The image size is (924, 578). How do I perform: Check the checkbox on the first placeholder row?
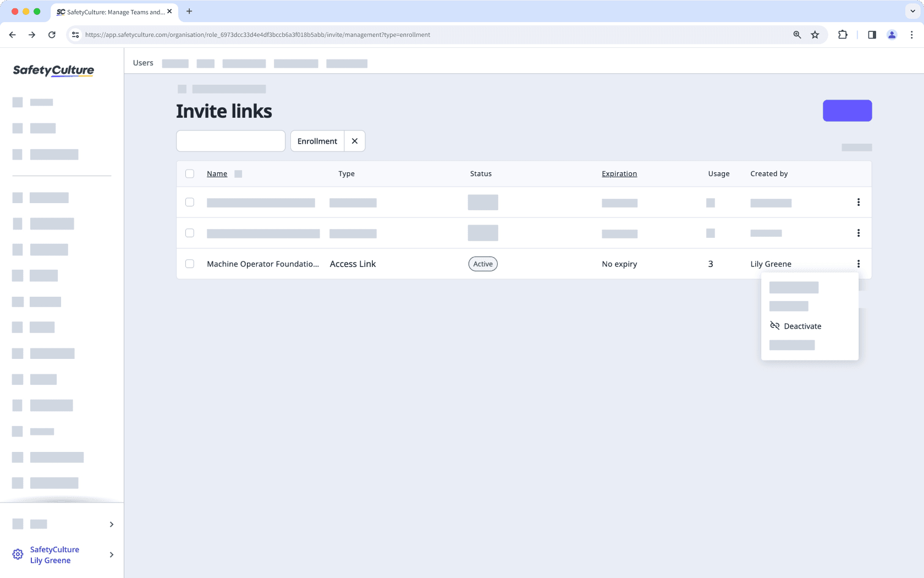[190, 202]
